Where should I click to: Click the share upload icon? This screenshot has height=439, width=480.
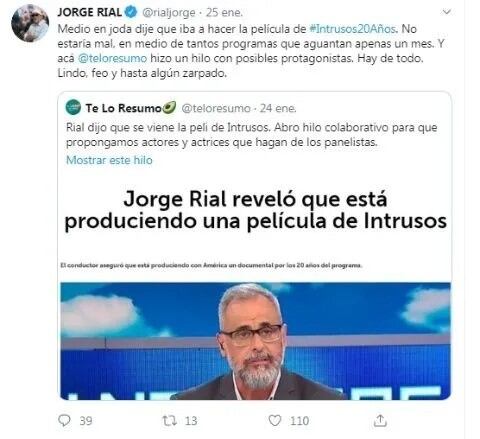(380, 420)
